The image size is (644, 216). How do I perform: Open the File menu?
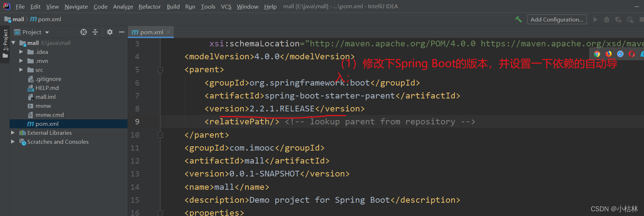(20, 6)
